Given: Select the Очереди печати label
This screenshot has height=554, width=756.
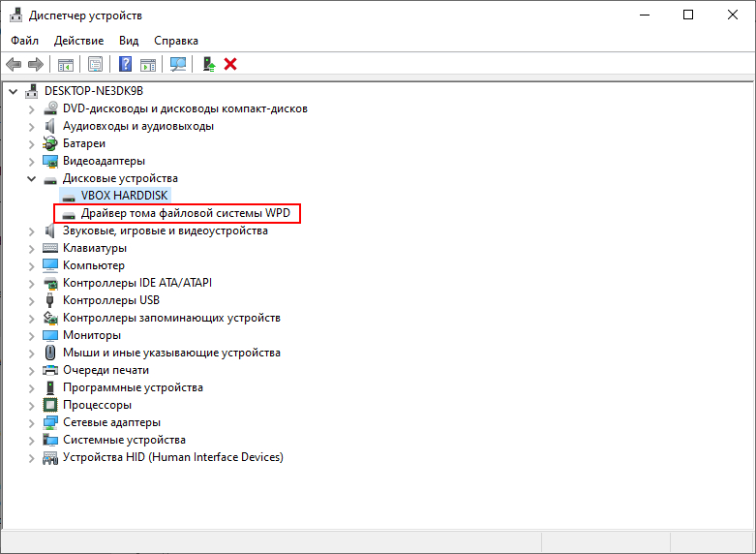Looking at the screenshot, I should [106, 370].
